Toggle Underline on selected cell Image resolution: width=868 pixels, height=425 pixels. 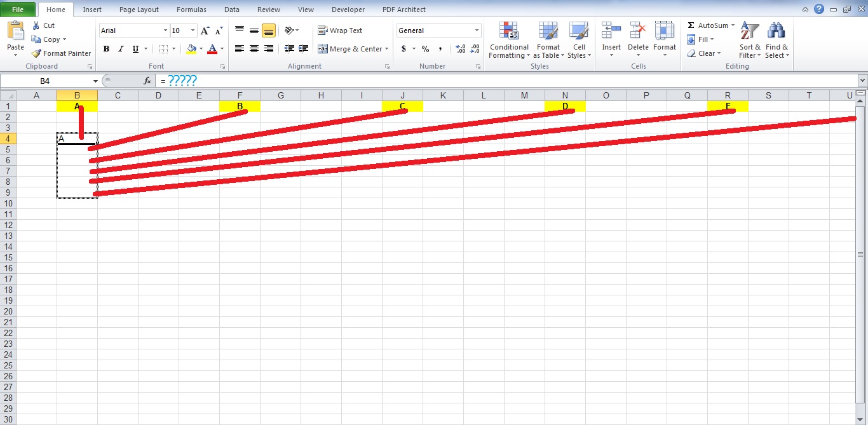[134, 48]
